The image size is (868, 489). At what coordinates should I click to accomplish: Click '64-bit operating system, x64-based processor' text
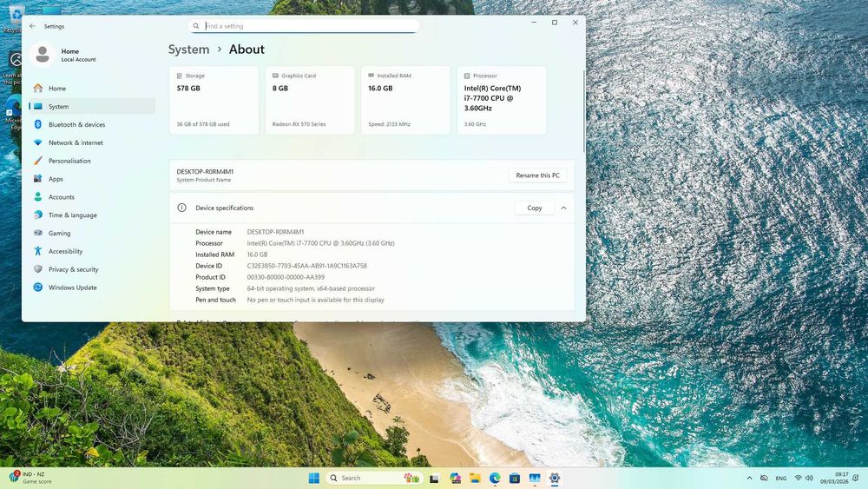pyautogui.click(x=311, y=288)
